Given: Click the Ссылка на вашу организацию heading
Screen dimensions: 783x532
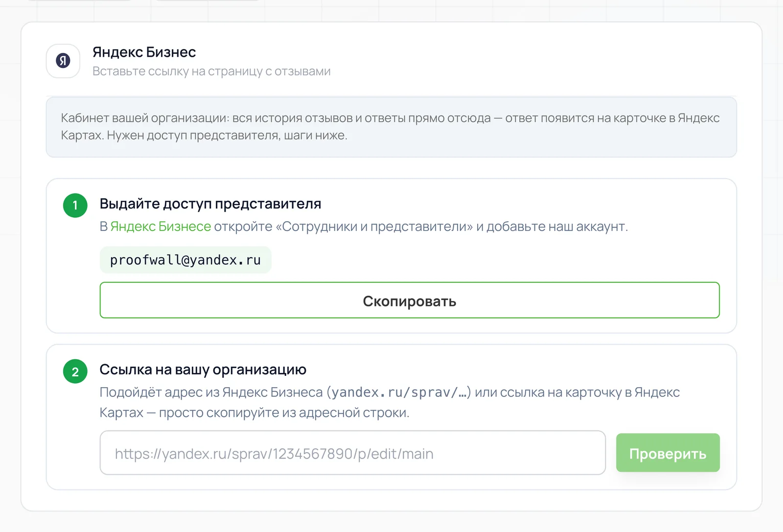Looking at the screenshot, I should click(203, 370).
